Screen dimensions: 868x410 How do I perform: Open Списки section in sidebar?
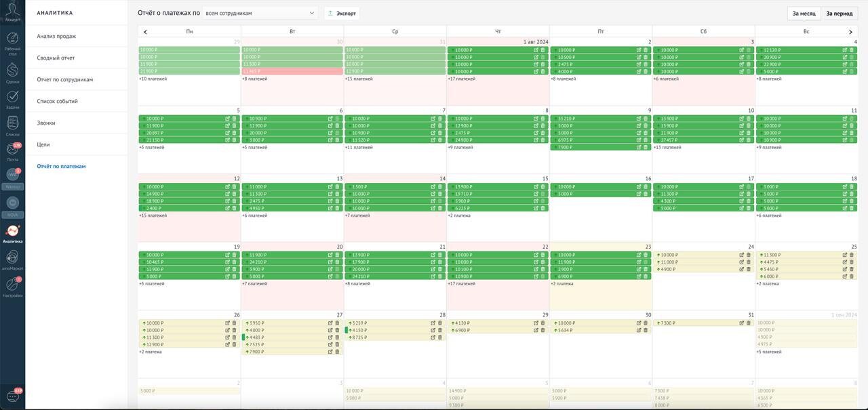(x=12, y=126)
